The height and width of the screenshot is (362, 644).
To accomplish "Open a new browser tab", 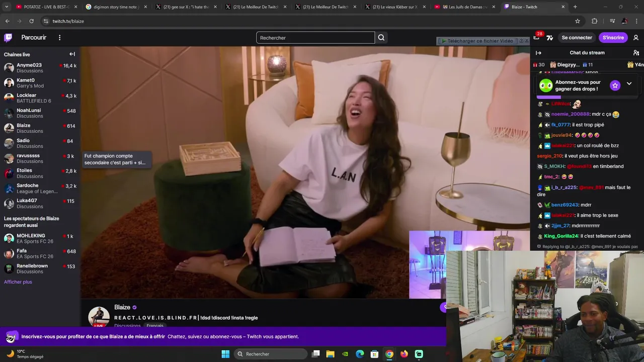I will tap(575, 7).
